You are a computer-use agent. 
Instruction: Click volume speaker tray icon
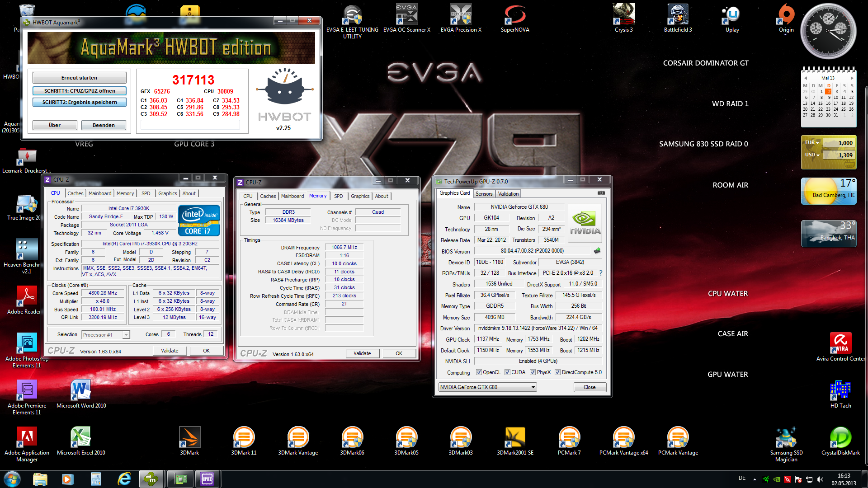(821, 479)
